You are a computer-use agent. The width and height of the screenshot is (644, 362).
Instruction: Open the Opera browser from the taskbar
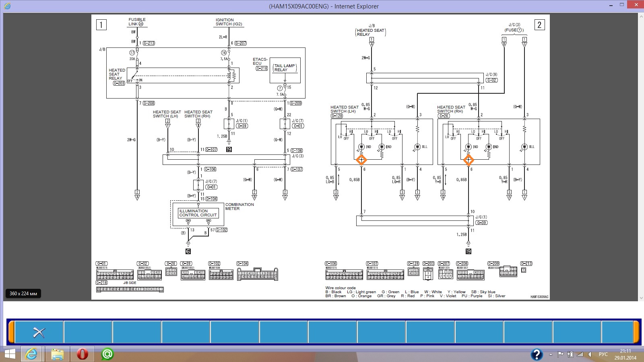(82, 354)
